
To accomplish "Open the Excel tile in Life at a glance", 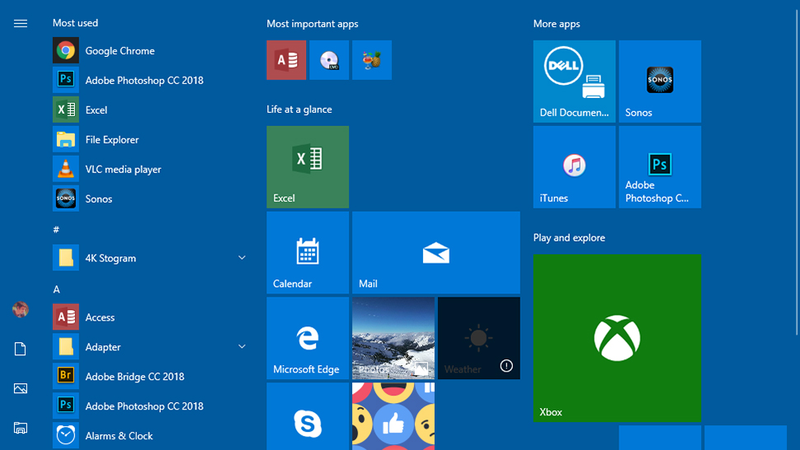I will click(x=308, y=167).
